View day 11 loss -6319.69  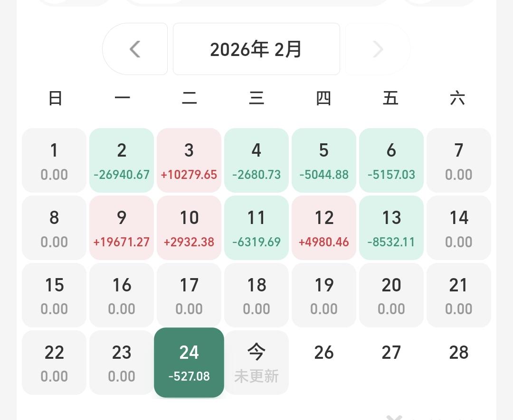click(x=256, y=228)
